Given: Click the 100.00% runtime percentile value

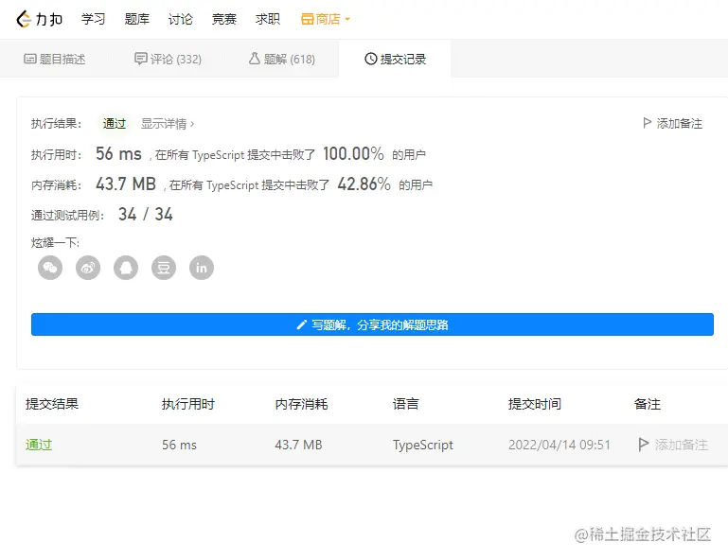Looking at the screenshot, I should pyautogui.click(x=353, y=153).
